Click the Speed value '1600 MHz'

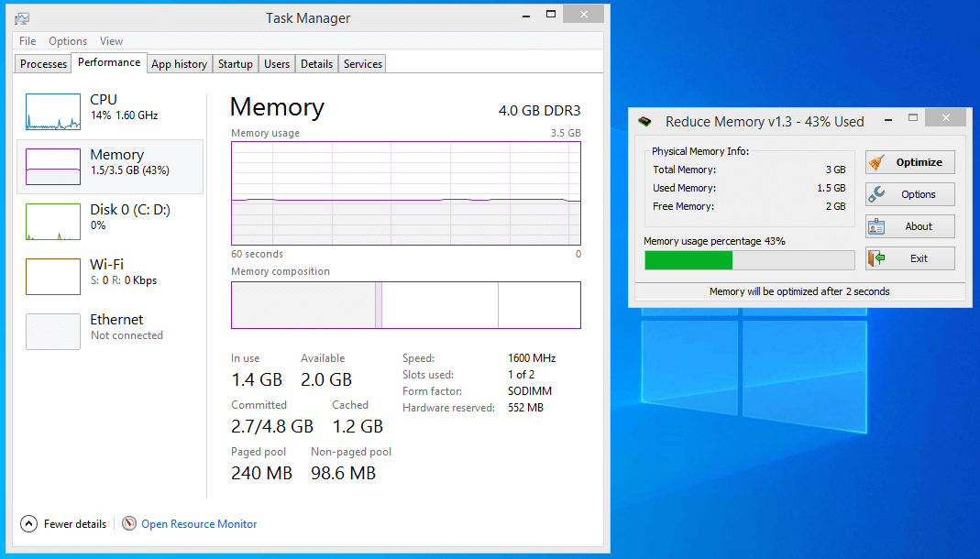(x=532, y=358)
